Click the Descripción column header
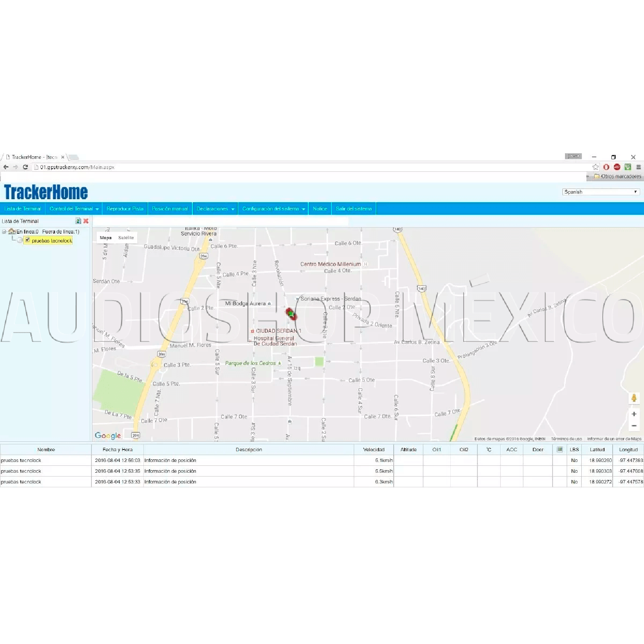 pyautogui.click(x=249, y=450)
